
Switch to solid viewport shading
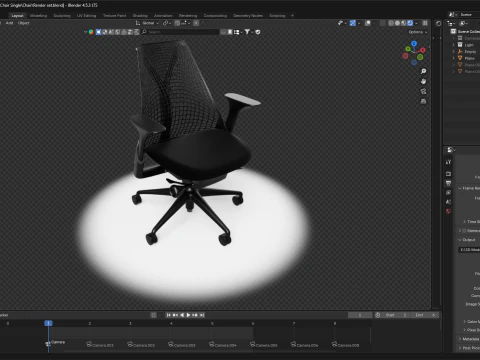pos(397,23)
